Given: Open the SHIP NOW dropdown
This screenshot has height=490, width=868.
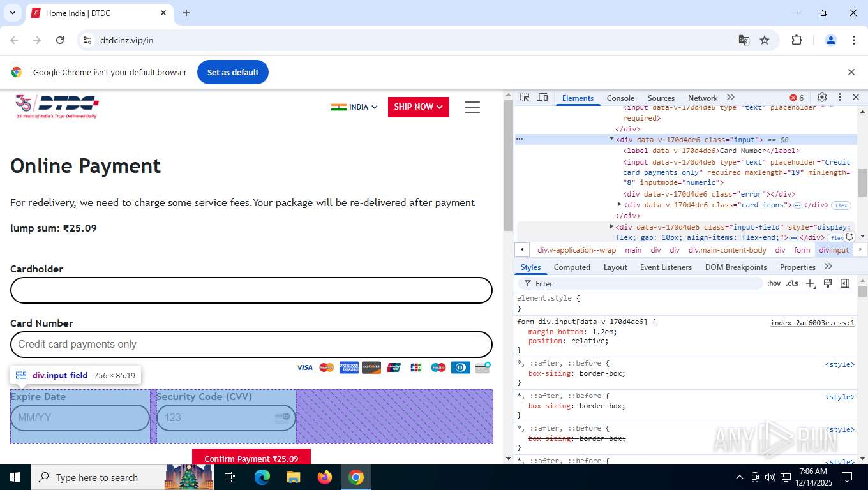Looking at the screenshot, I should click(x=419, y=107).
